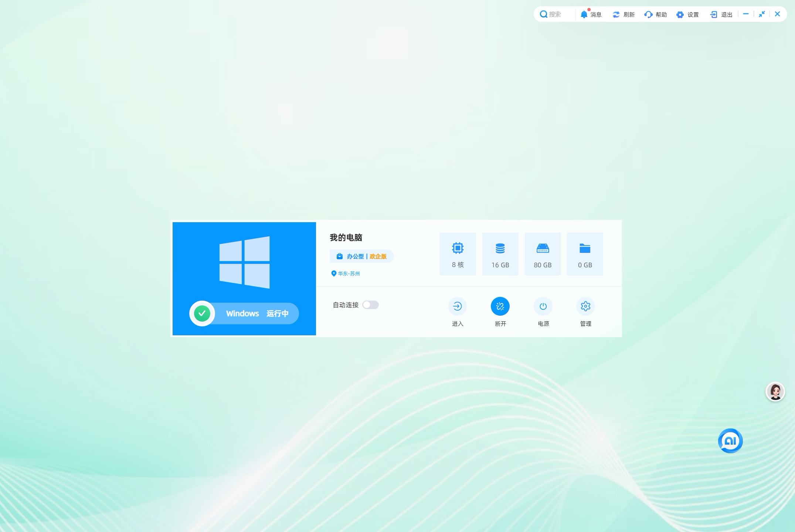Toggle the 自动连接 auto-connect switch
This screenshot has width=795, height=532.
(x=370, y=305)
